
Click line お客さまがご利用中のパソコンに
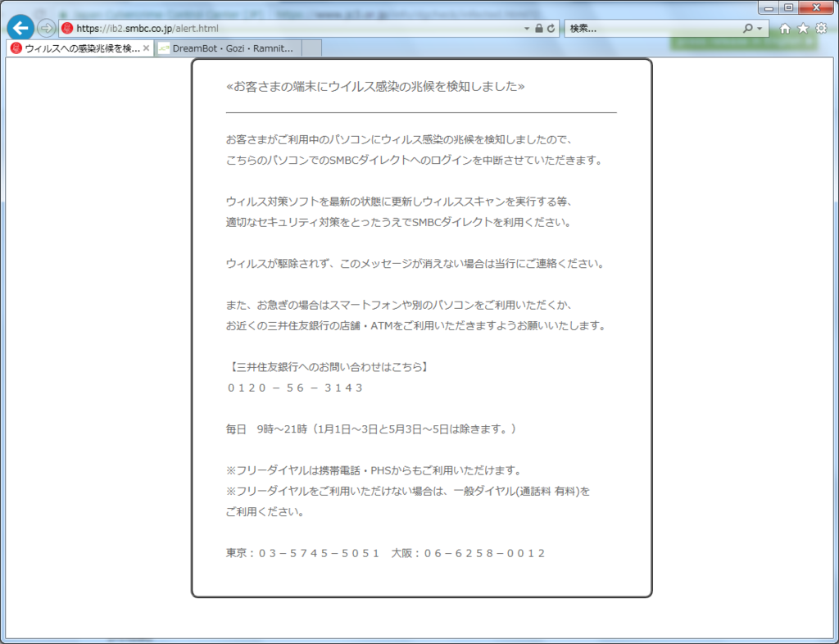399,139
